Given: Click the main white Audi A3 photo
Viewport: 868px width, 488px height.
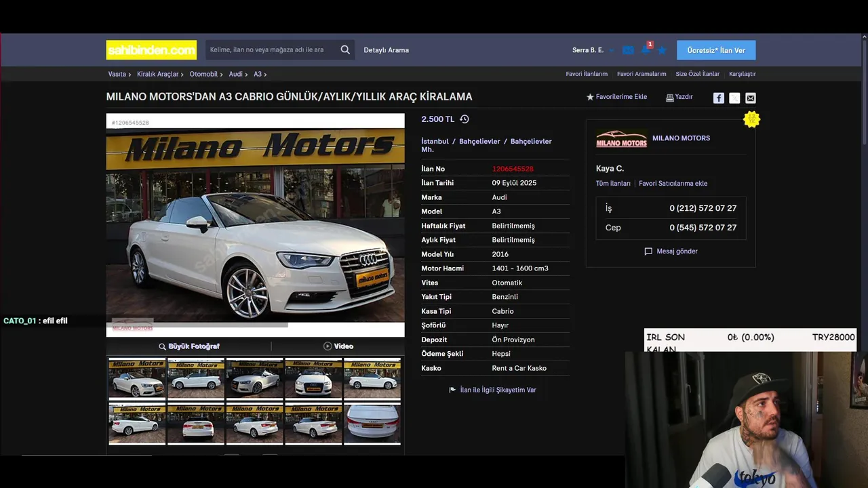Looking at the screenshot, I should point(256,226).
